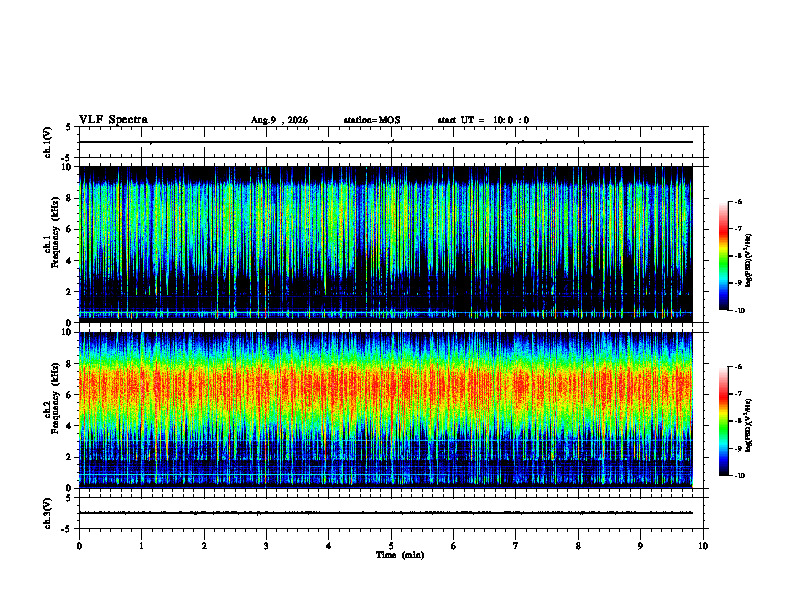The width and height of the screenshot is (792, 612).
Task: Click the "start UT = 10: 0 : 0" text
Action: [x=483, y=120]
